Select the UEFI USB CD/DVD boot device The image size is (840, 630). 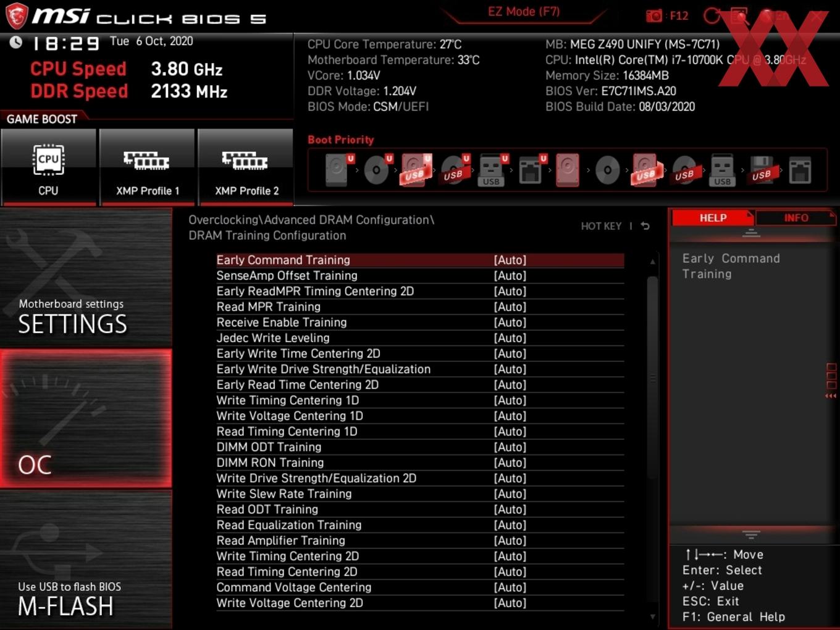pyautogui.click(x=455, y=170)
